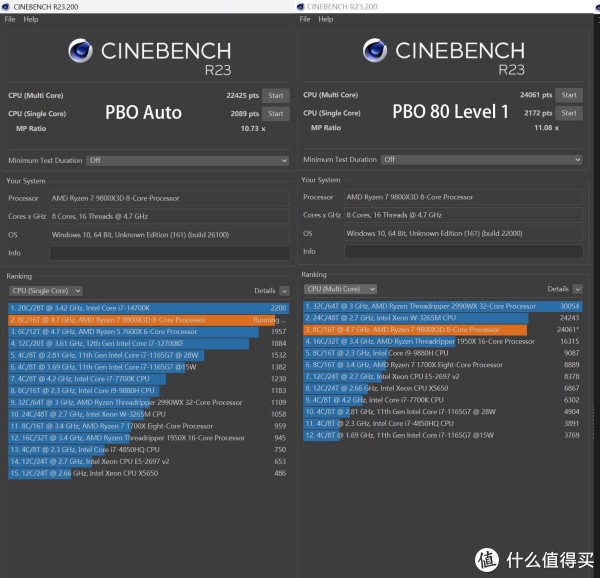Select i7-1165G7 @ 28W row scoring 4904

pos(443,412)
